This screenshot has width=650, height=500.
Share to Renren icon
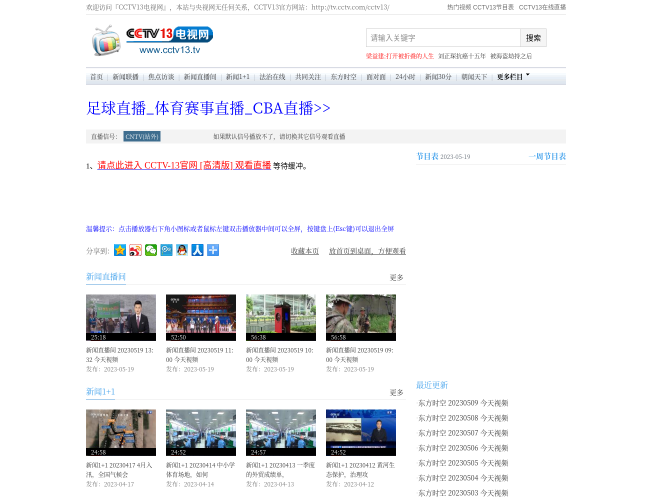pos(197,250)
